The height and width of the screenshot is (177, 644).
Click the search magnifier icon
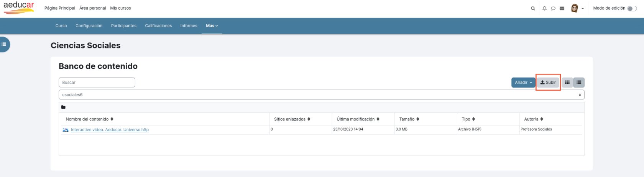point(533,8)
